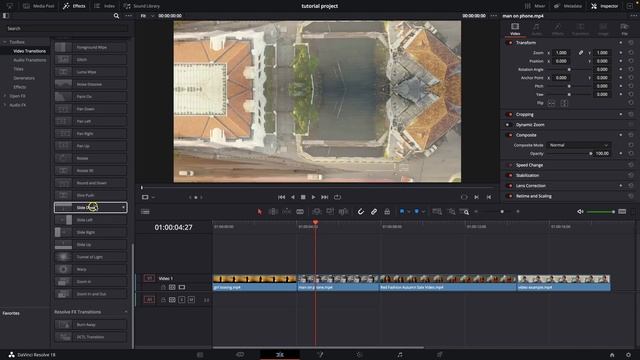Select Titles in the Toolbox
This screenshot has width=640, height=360.
click(x=18, y=69)
